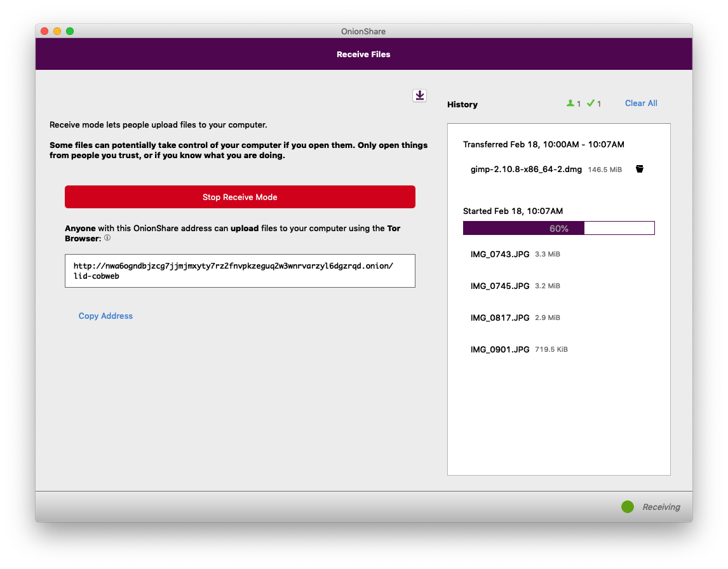Viewport: 728px width, 569px height.
Task: Select IMG_0743.JPG in the upload list
Action: click(x=500, y=254)
